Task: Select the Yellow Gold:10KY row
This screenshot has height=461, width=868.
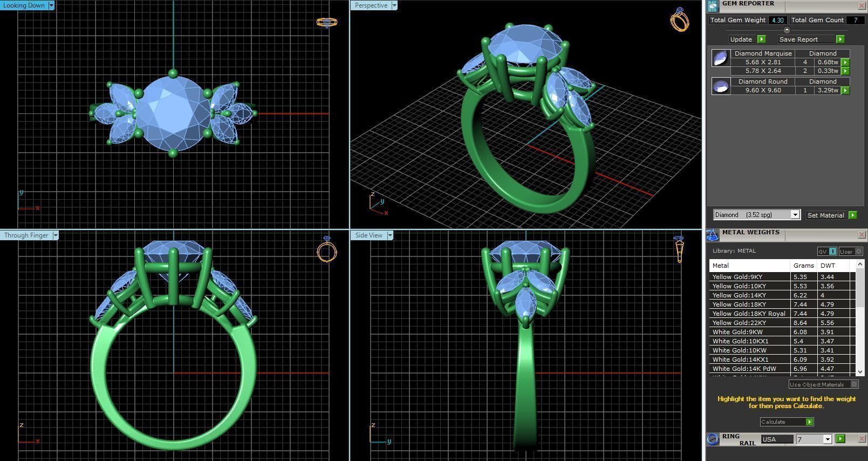Action: (x=782, y=286)
